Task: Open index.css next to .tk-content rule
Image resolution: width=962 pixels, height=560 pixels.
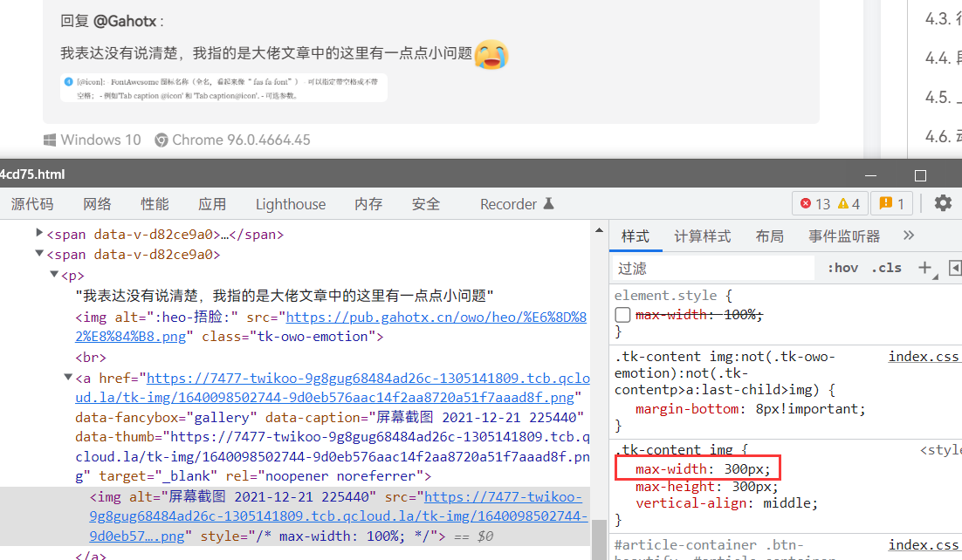Action: click(x=924, y=356)
